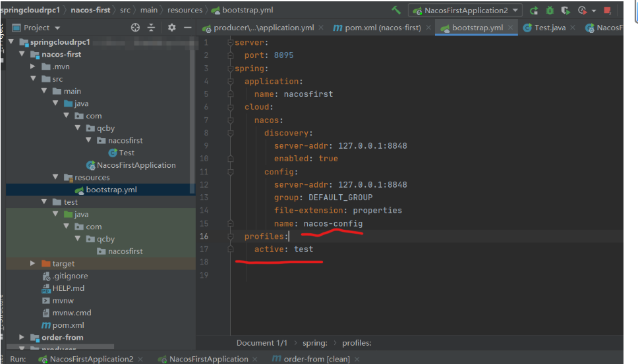Hide the Project panel with minus icon
638x364 pixels.
pos(188,28)
